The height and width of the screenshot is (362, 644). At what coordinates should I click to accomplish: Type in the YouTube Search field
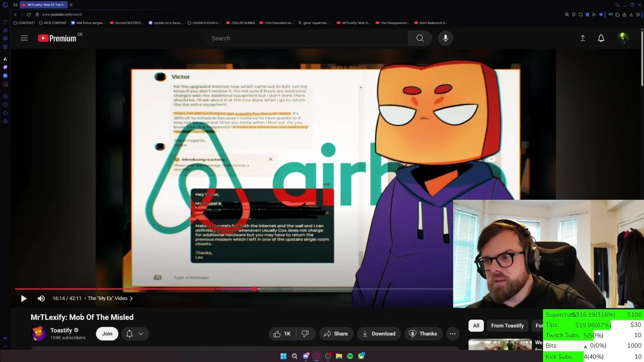point(307,38)
